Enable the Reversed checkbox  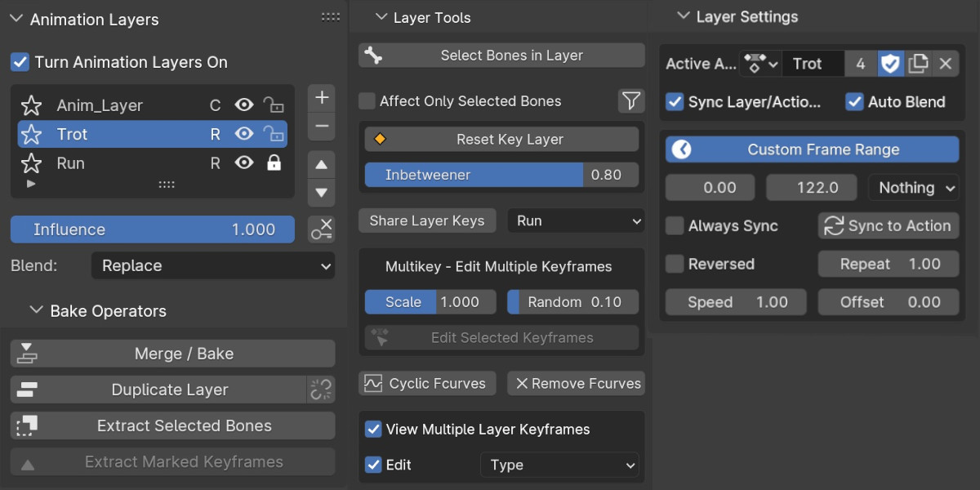[x=675, y=264]
